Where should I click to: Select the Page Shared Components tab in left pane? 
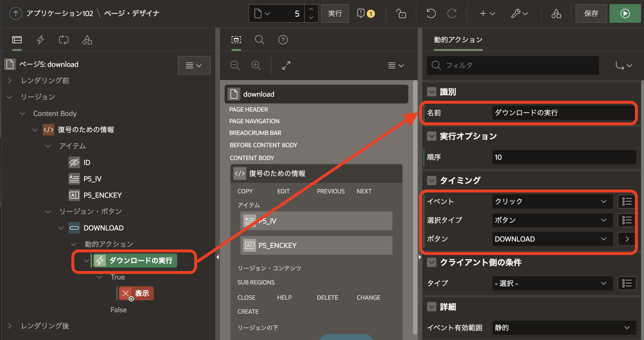pyautogui.click(x=87, y=40)
